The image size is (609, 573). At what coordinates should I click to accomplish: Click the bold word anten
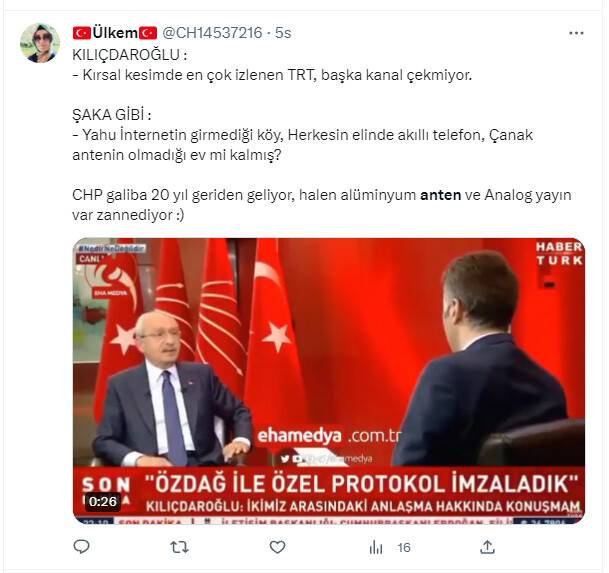pyautogui.click(x=440, y=195)
